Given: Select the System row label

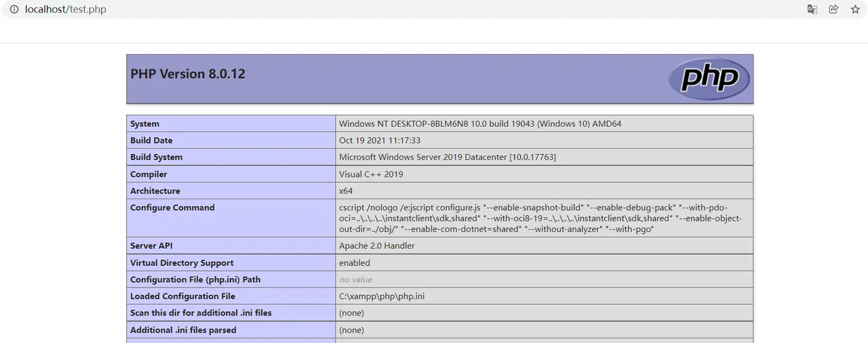Looking at the screenshot, I should [144, 124].
